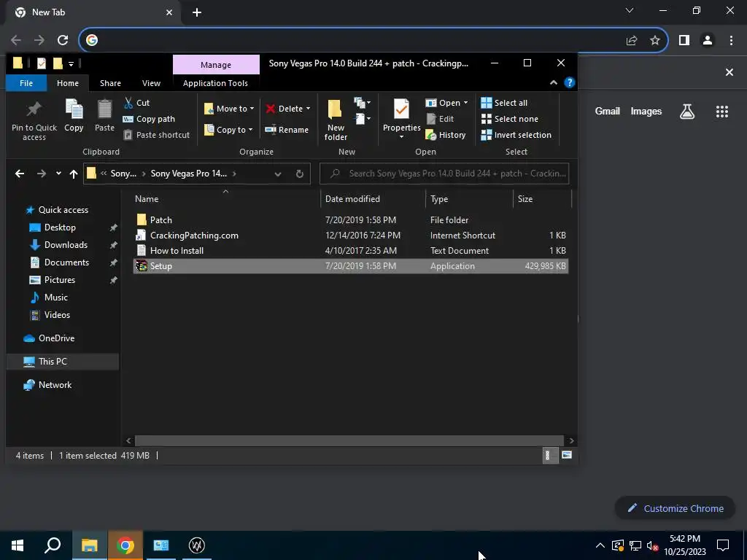Screen dimensions: 747x560
Task: Click Select none in ribbon
Action: point(510,119)
